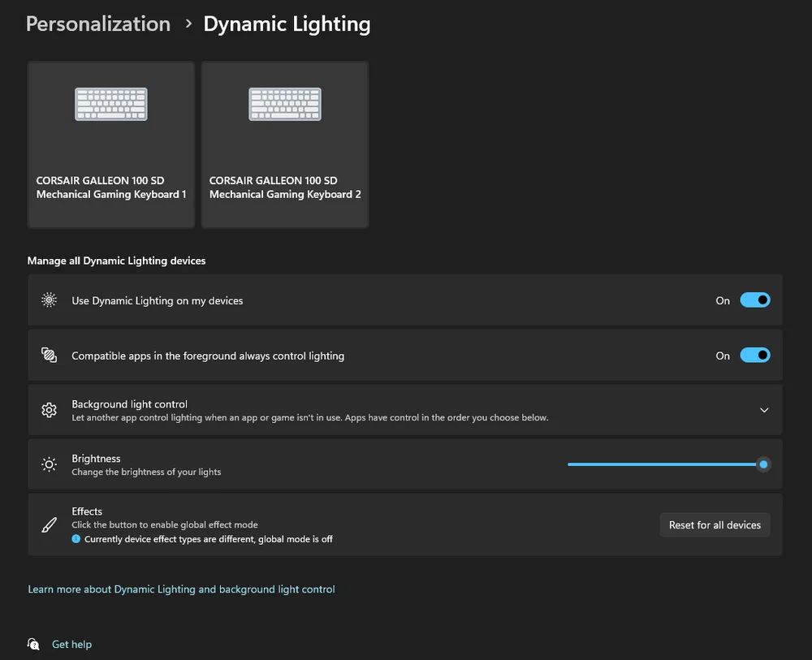Click the Get help link

71,644
